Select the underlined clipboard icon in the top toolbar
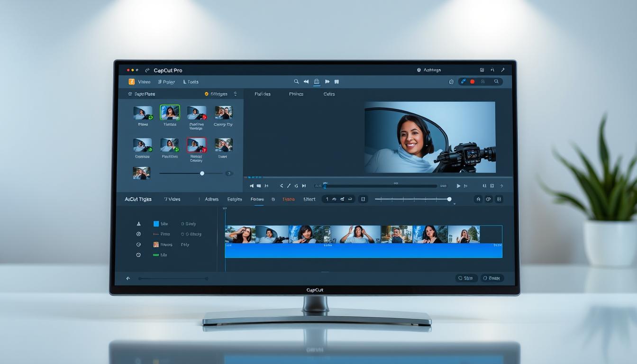Image resolution: width=637 pixels, height=364 pixels. [317, 82]
